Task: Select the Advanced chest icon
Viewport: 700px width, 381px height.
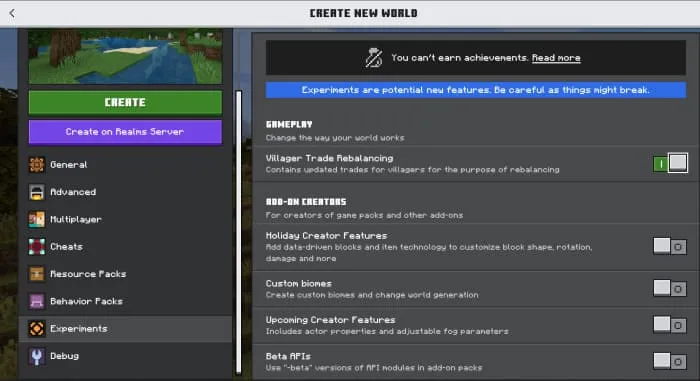Action: click(x=37, y=192)
